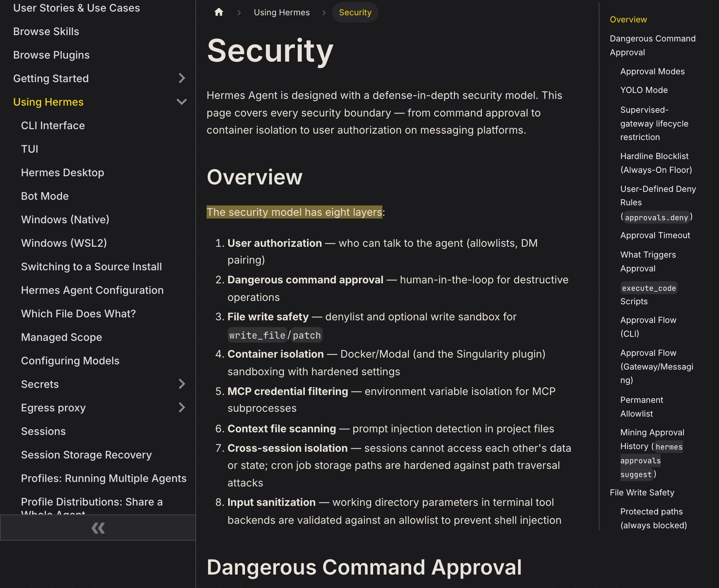Expand the Secrets submenu chevron
This screenshot has width=719, height=588.
tap(182, 384)
